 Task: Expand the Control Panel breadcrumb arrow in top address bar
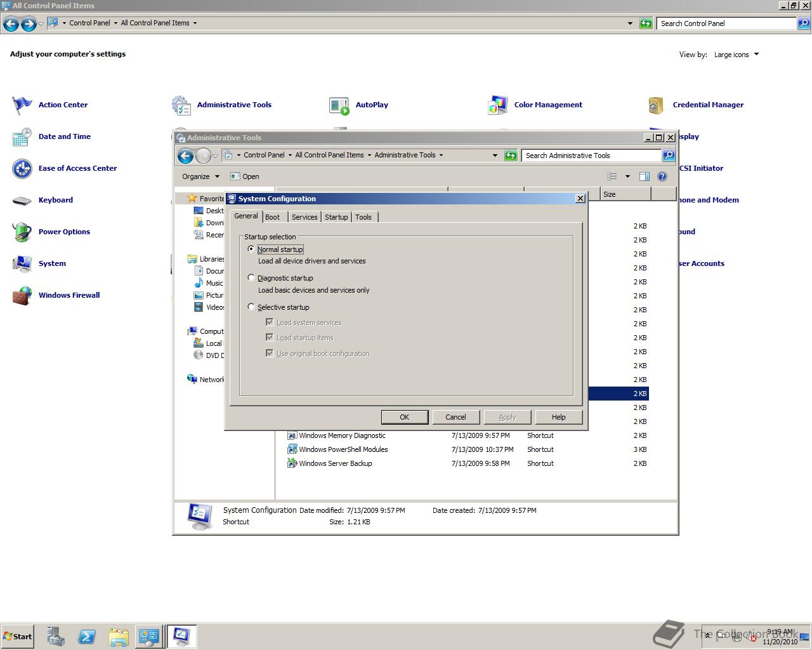tap(115, 23)
